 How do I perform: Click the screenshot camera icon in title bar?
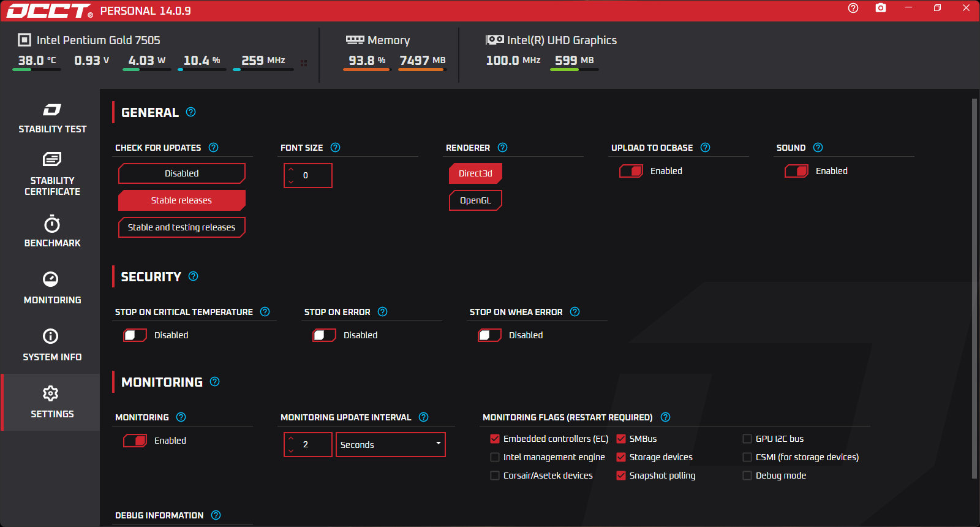click(881, 8)
